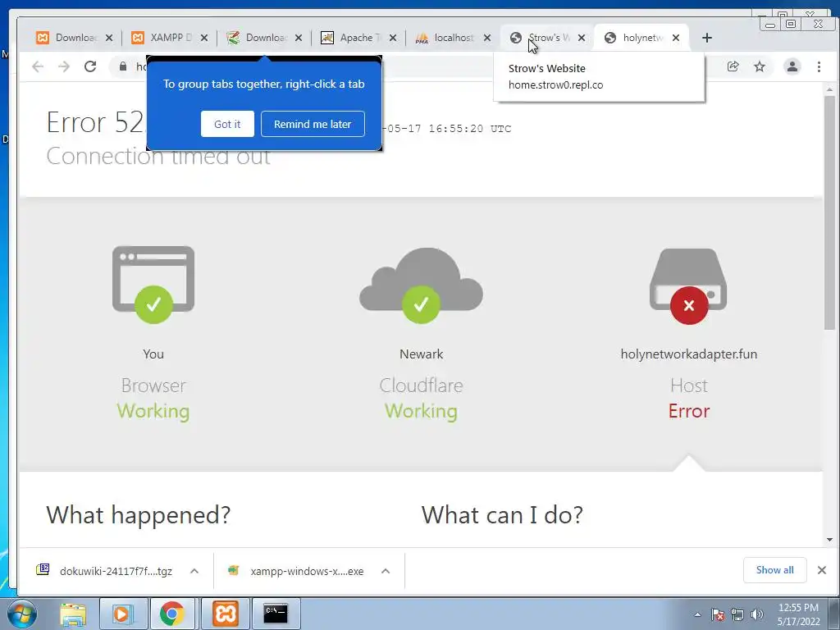The width and height of the screenshot is (840, 630).
Task: Open XAMPP from the taskbar
Action: pos(226,614)
